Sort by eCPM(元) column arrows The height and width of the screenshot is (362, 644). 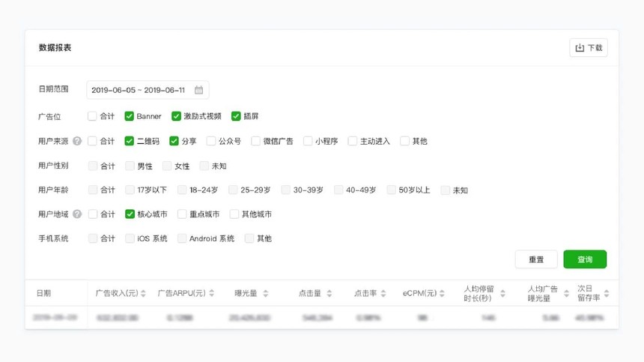coord(442,293)
